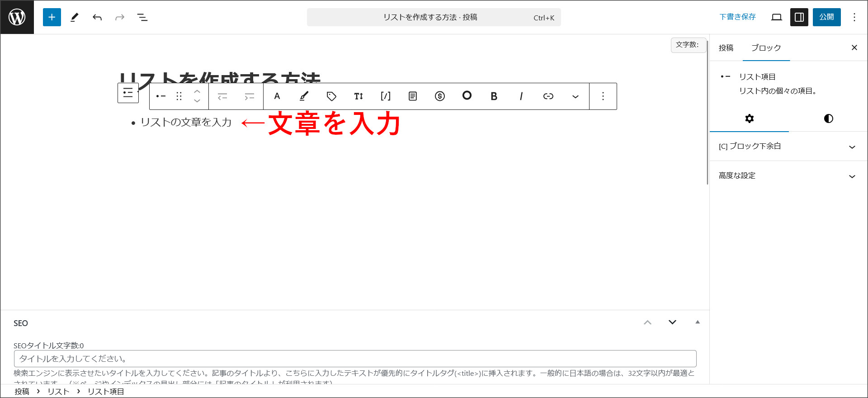Click 投稿 in the breadcrumb
Screen dimensions: 868x398
tap(22, 392)
